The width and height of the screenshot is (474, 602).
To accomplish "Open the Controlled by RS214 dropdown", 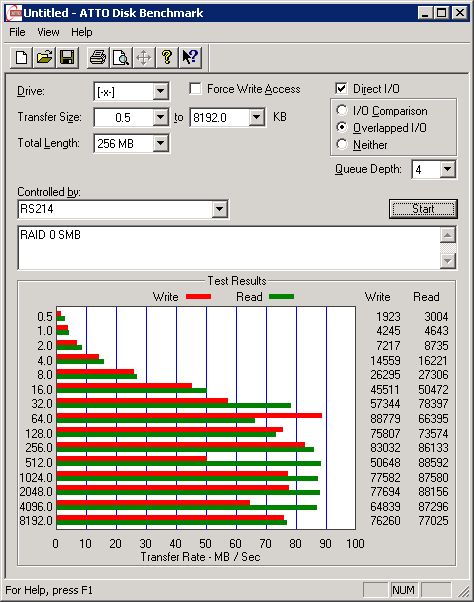I will 220,209.
